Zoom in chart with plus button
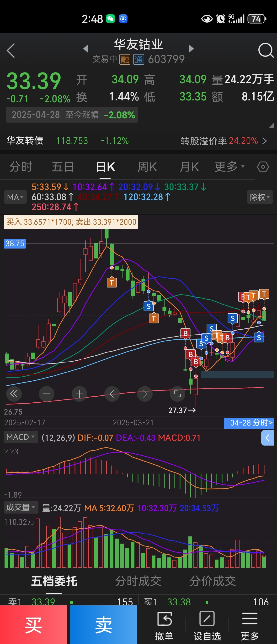The width and height of the screenshot is (277, 644). pos(79,394)
